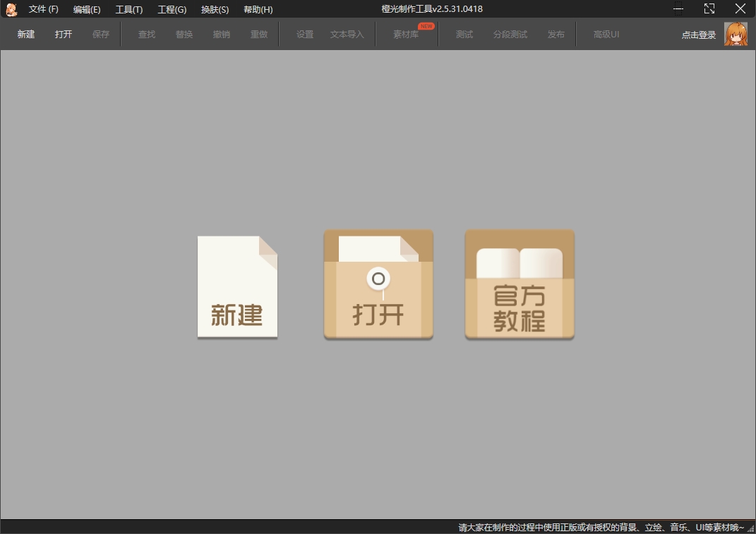Click the 点击登录 login link
Image resolution: width=756 pixels, height=534 pixels.
(699, 35)
